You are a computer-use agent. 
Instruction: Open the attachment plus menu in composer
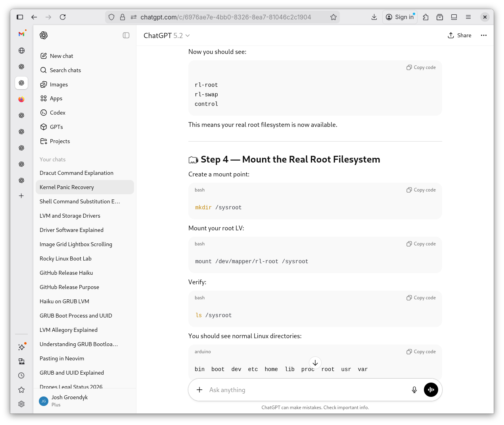(199, 390)
